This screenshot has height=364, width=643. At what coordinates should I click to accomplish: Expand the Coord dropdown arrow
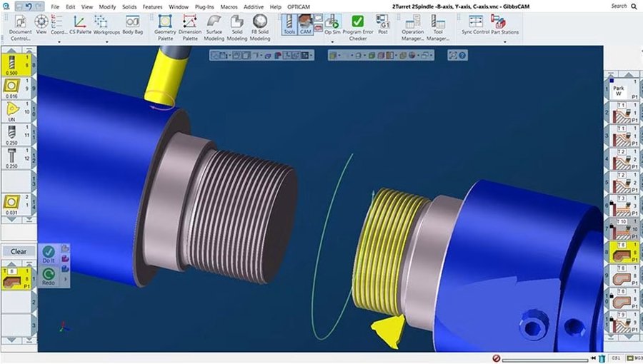[59, 42]
